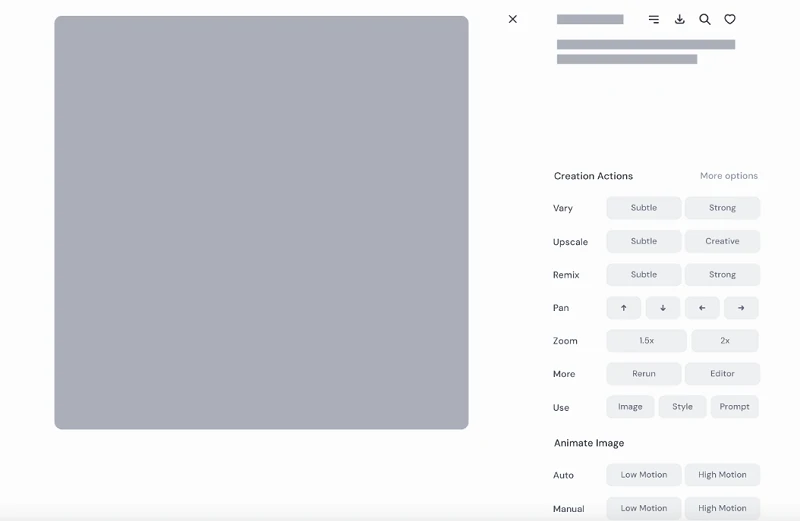Animate with Auto Low Motion
This screenshot has width=800, height=521.
644,475
